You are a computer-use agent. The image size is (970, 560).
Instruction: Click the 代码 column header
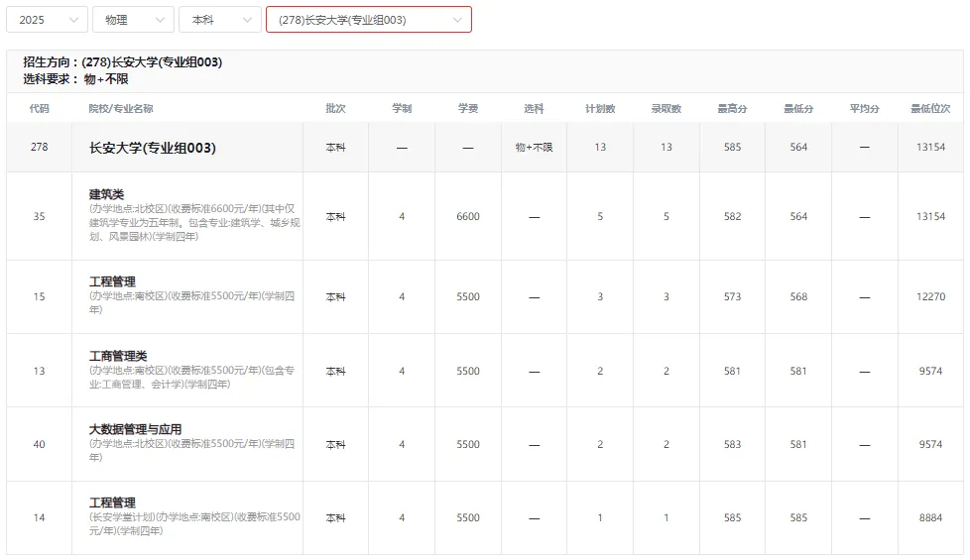(x=39, y=109)
